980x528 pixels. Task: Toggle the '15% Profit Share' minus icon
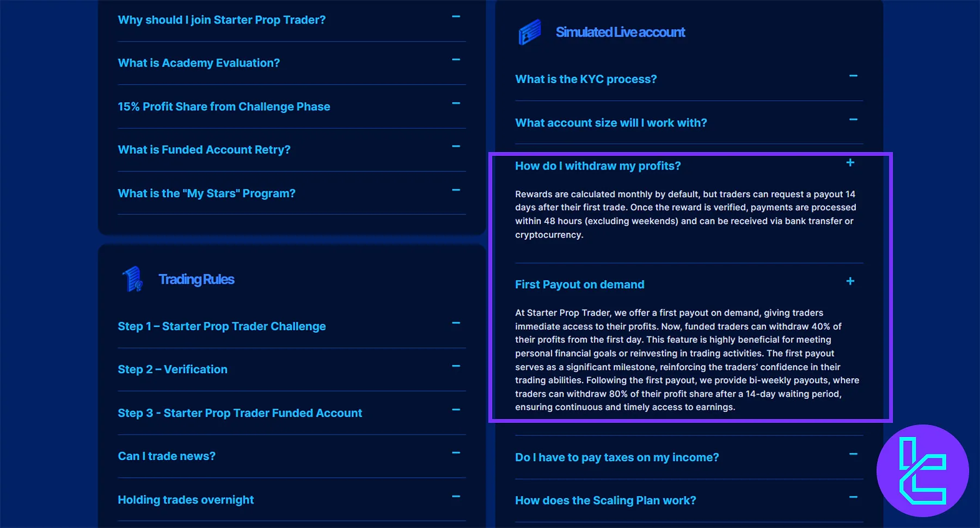pyautogui.click(x=456, y=104)
